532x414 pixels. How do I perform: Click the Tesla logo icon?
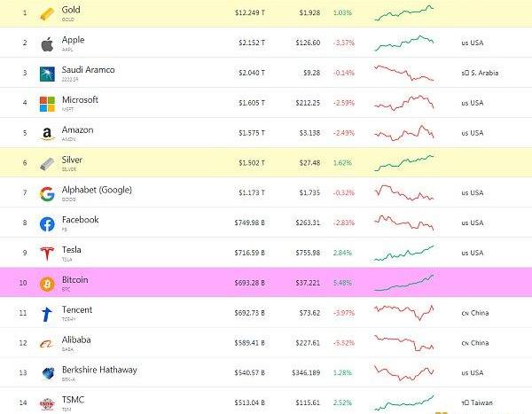coord(47,254)
